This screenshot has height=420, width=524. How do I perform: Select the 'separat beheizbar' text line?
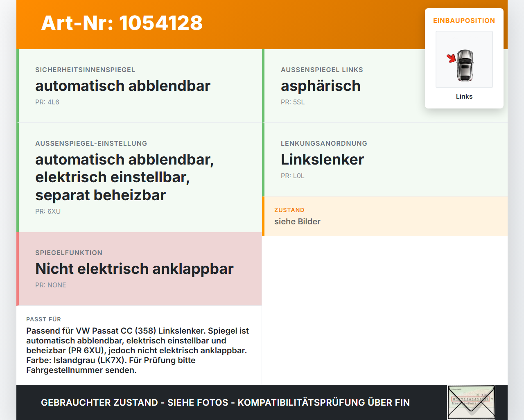click(100, 195)
